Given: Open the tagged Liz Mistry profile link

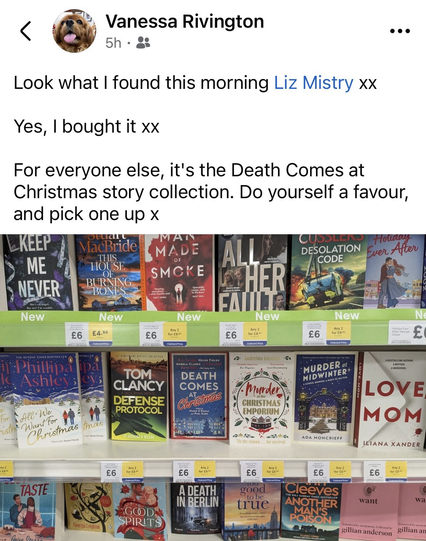Looking at the screenshot, I should [x=314, y=83].
